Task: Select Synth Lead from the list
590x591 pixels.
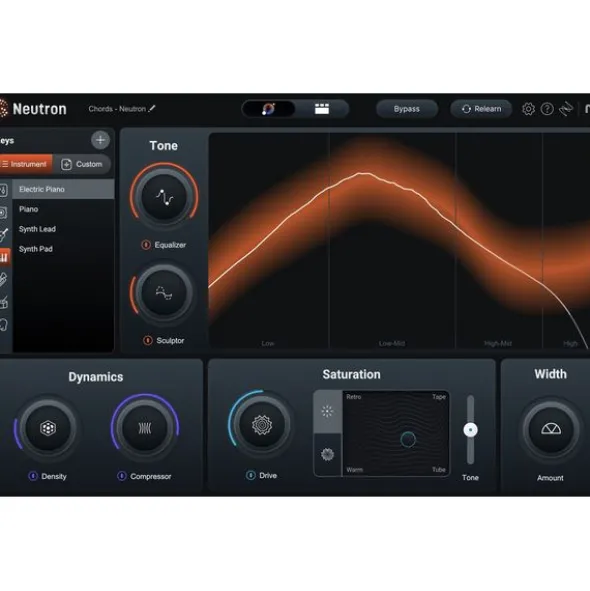Action: tap(63, 229)
